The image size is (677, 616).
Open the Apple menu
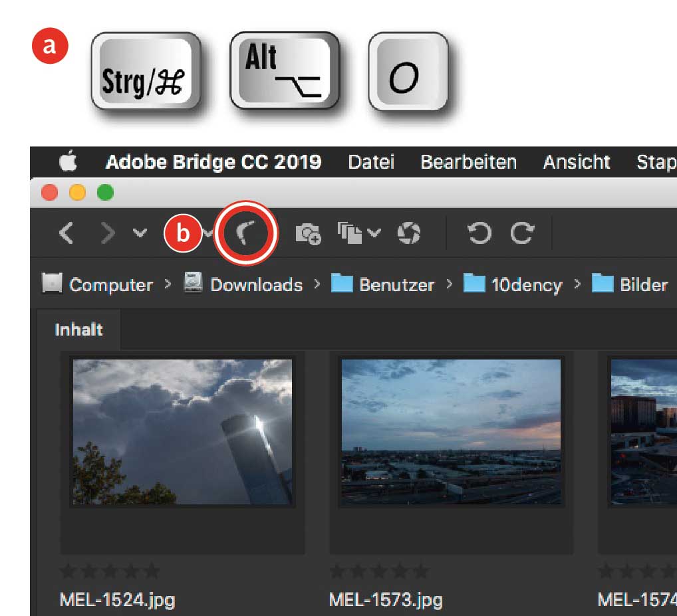(x=68, y=161)
